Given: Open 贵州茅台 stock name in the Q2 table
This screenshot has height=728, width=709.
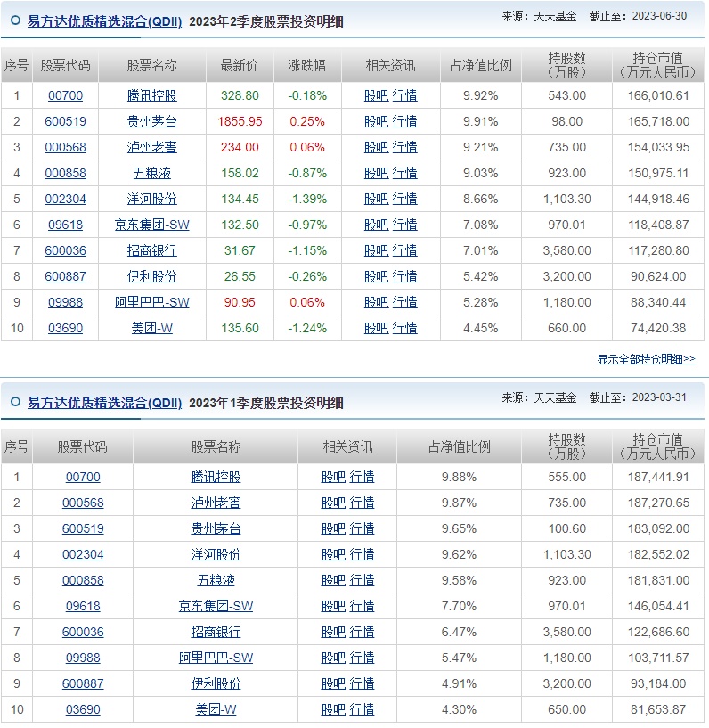Looking at the screenshot, I should tap(152, 122).
